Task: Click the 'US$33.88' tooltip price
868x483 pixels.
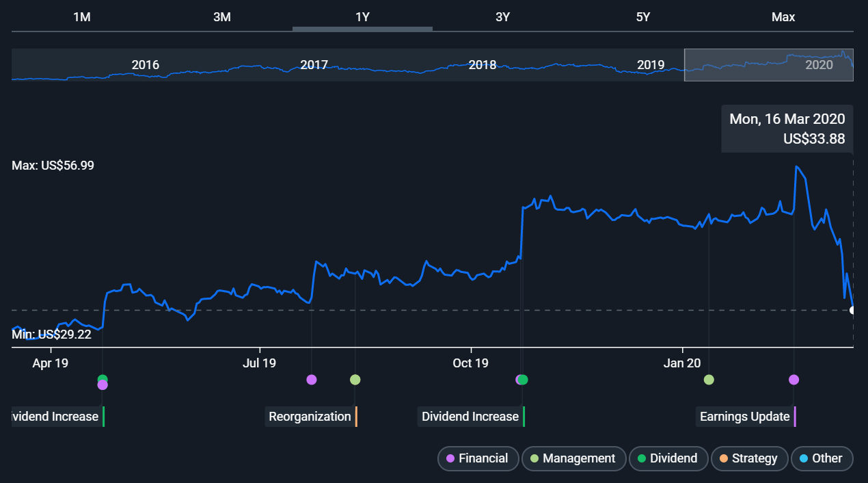Action: [814, 139]
